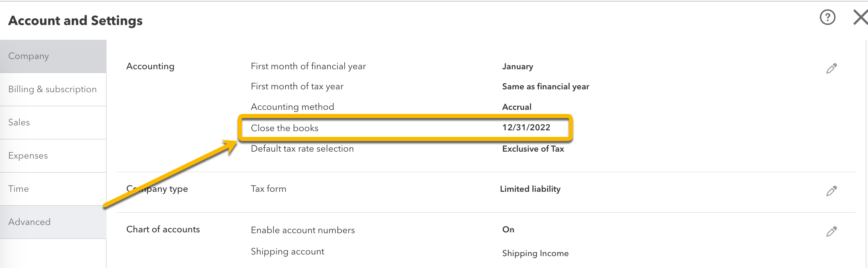
Task: Click the Accounting method Accrual value
Action: click(517, 107)
